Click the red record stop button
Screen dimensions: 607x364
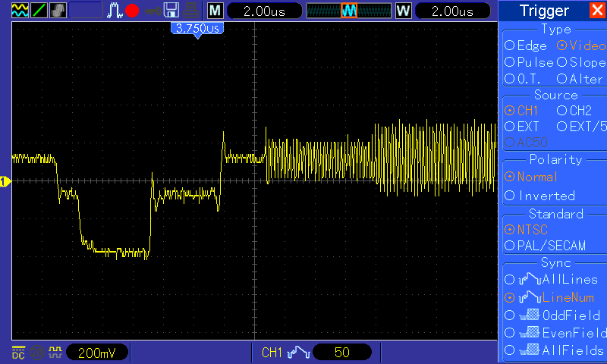click(x=132, y=11)
